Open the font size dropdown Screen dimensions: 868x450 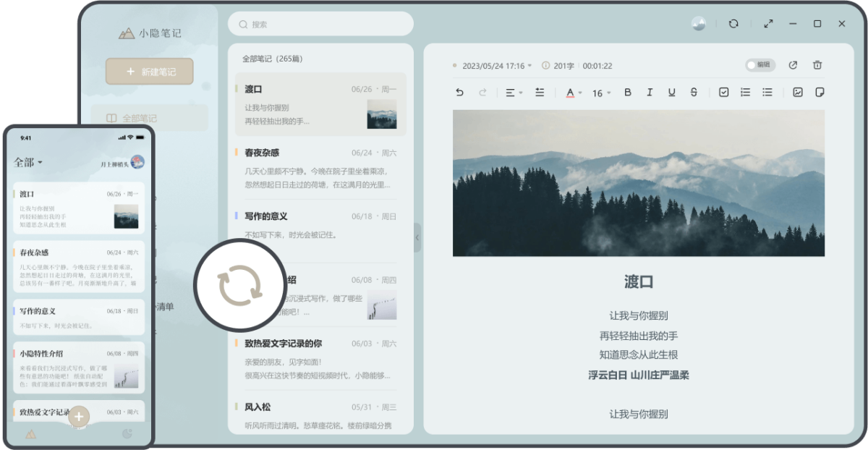tap(600, 93)
